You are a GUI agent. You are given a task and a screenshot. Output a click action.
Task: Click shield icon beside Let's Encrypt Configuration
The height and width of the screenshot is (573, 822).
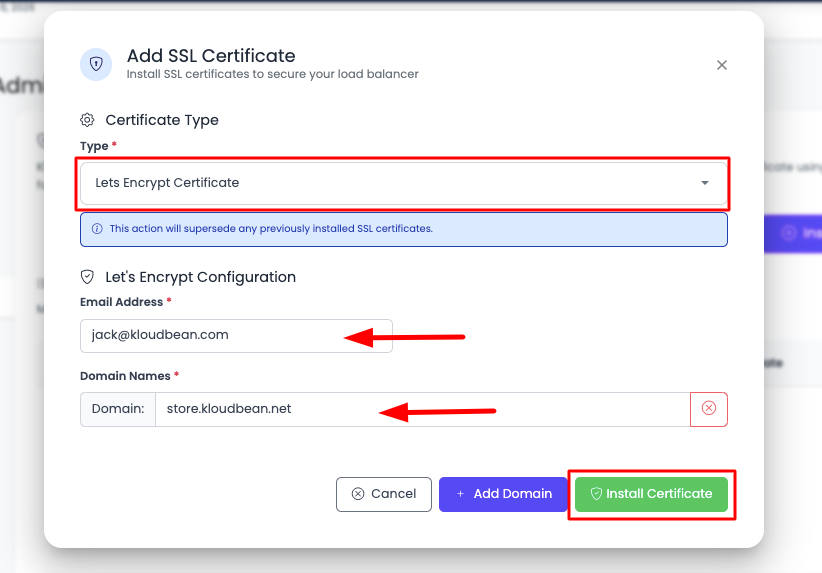point(87,277)
